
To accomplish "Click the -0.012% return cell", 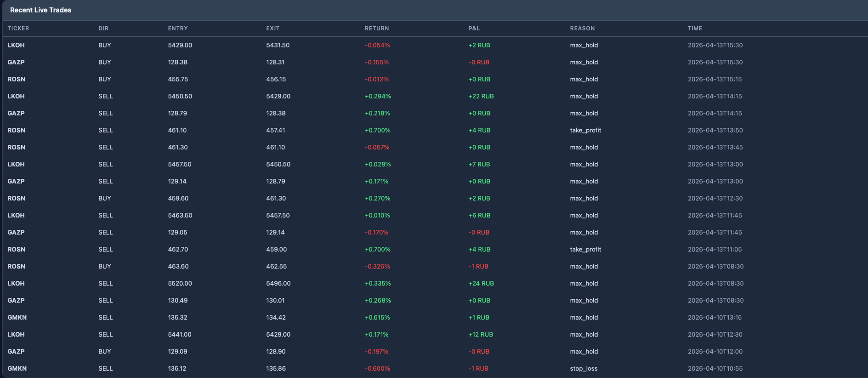I will (x=377, y=80).
